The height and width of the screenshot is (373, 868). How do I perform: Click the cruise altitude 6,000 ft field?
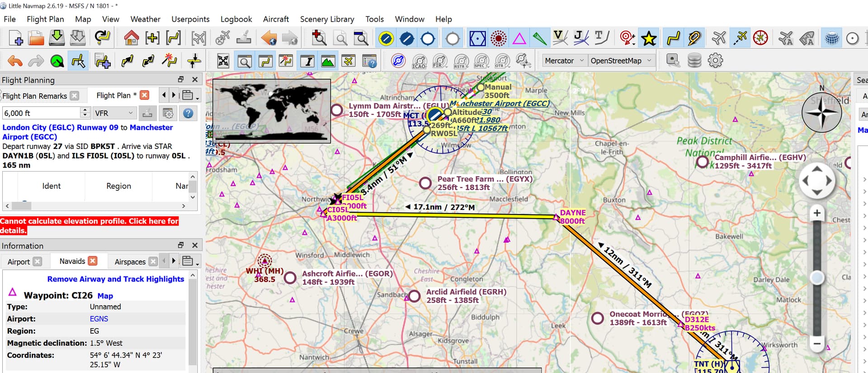41,113
